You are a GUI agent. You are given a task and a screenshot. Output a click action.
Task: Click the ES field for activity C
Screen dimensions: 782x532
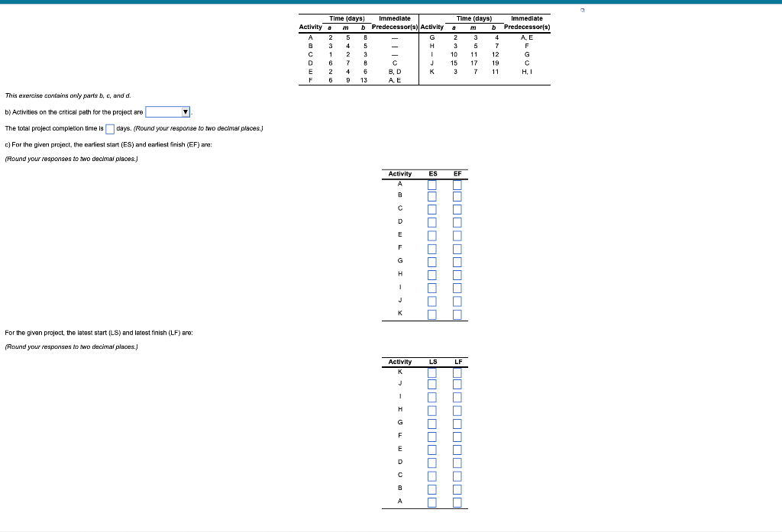(x=432, y=209)
